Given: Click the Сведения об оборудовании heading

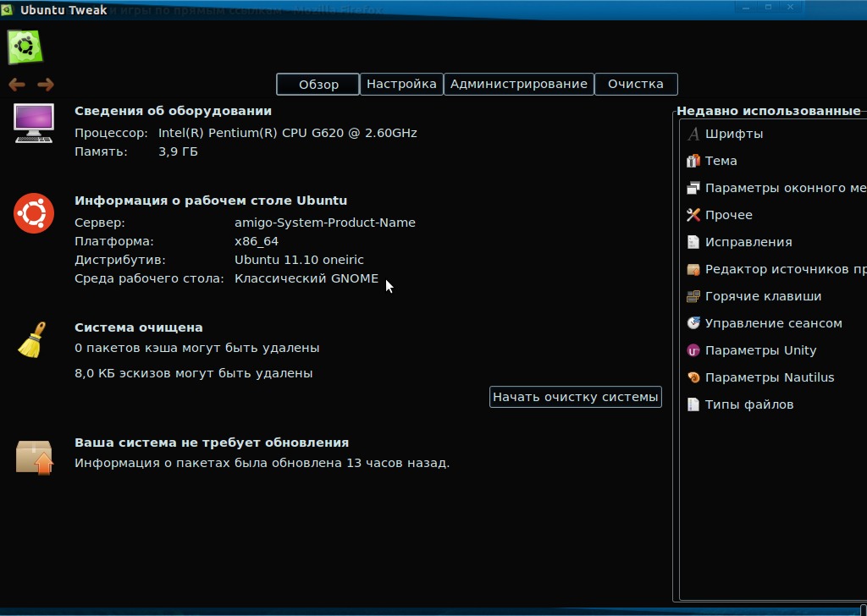Looking at the screenshot, I should pyautogui.click(x=173, y=111).
